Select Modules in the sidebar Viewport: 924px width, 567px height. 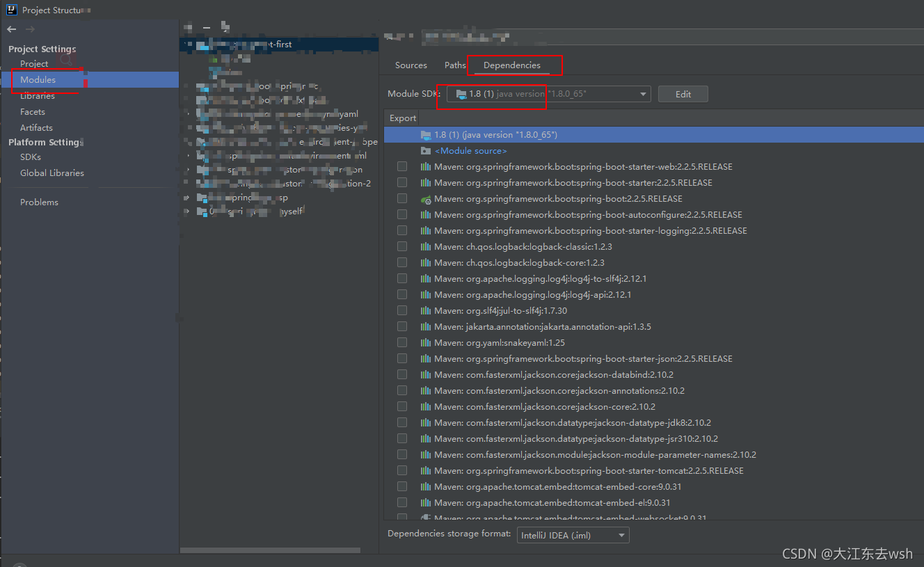(38, 80)
